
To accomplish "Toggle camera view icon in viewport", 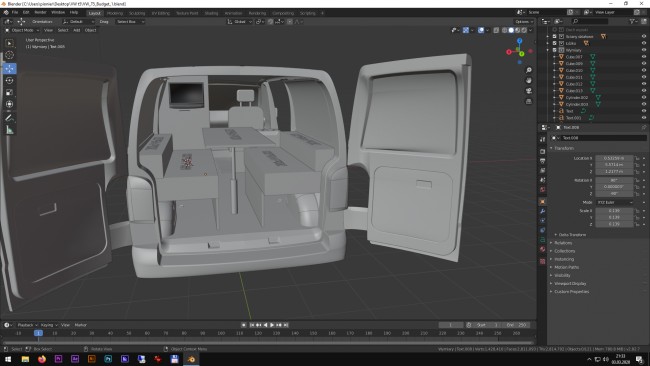I will [x=529, y=91].
